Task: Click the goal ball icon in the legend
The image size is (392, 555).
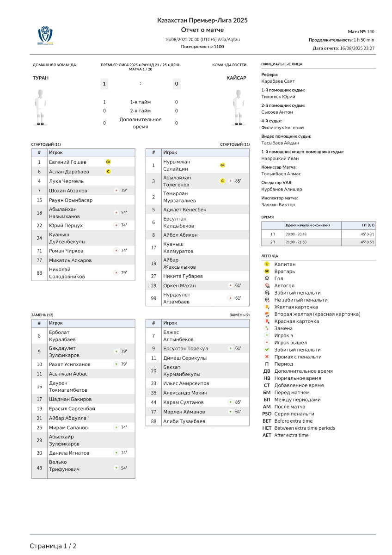Action: [267, 278]
